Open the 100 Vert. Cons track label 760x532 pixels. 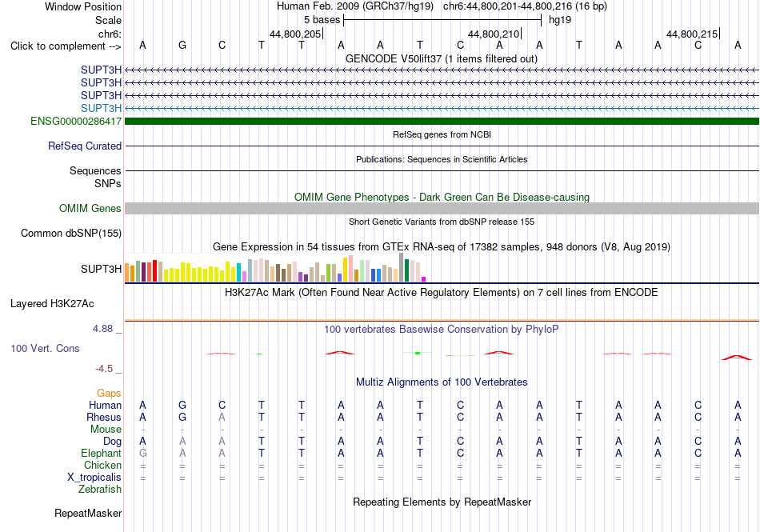(45, 348)
